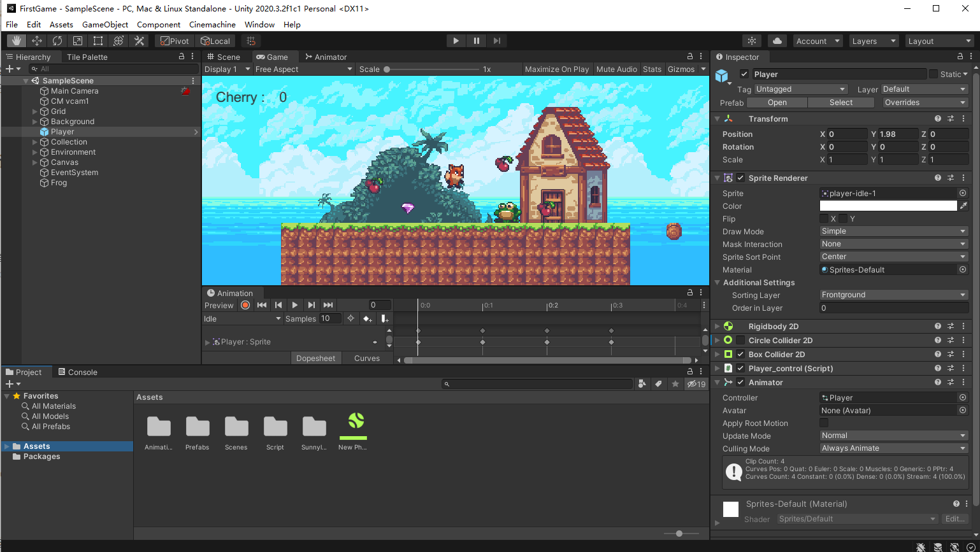Select the Hand tool in toolbar
This screenshot has width=980, height=552.
click(x=17, y=41)
